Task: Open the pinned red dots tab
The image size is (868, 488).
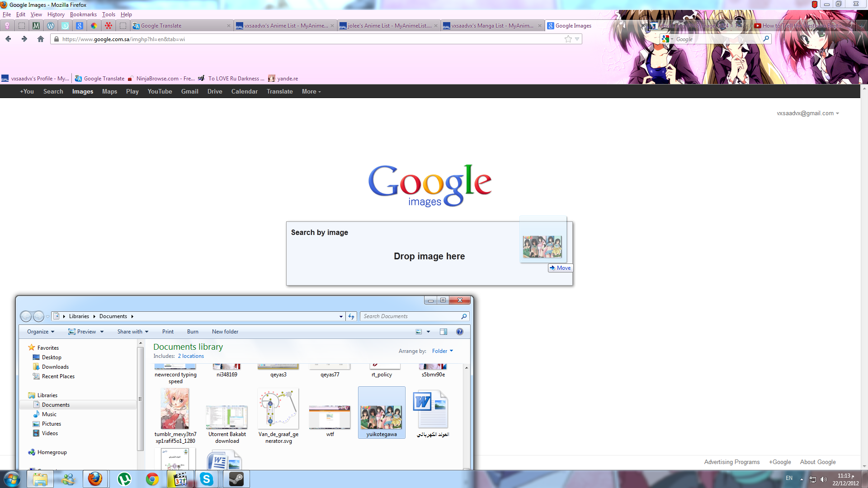Action: click(x=108, y=26)
